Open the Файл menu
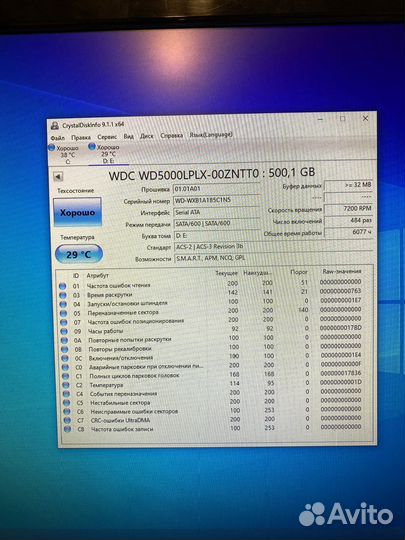 pyautogui.click(x=58, y=138)
